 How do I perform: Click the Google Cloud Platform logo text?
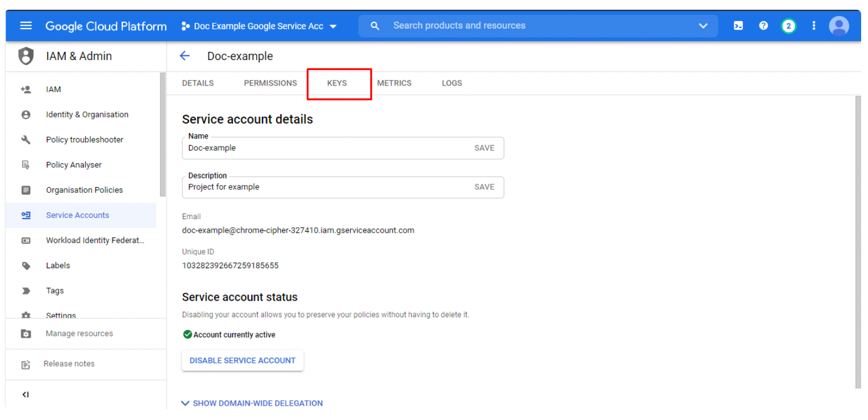point(106,26)
